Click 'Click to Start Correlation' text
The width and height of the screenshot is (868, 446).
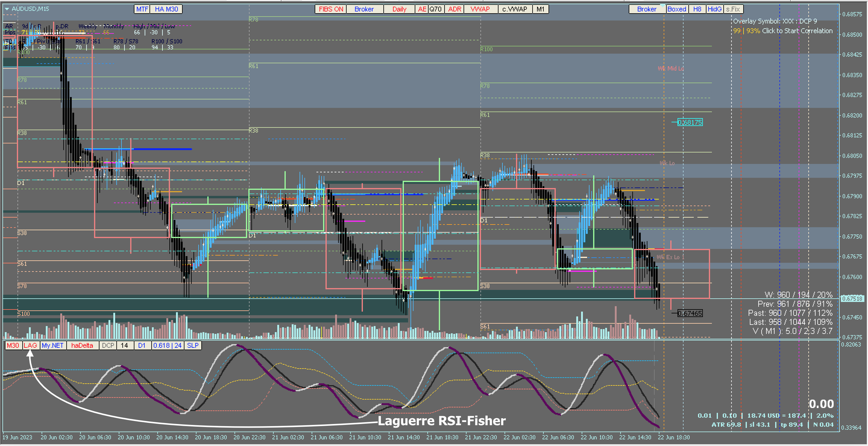[x=797, y=31]
